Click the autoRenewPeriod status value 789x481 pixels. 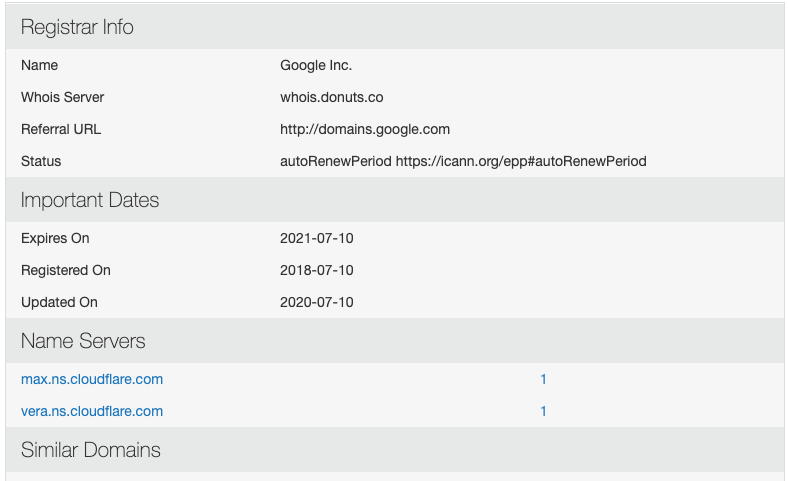point(463,162)
